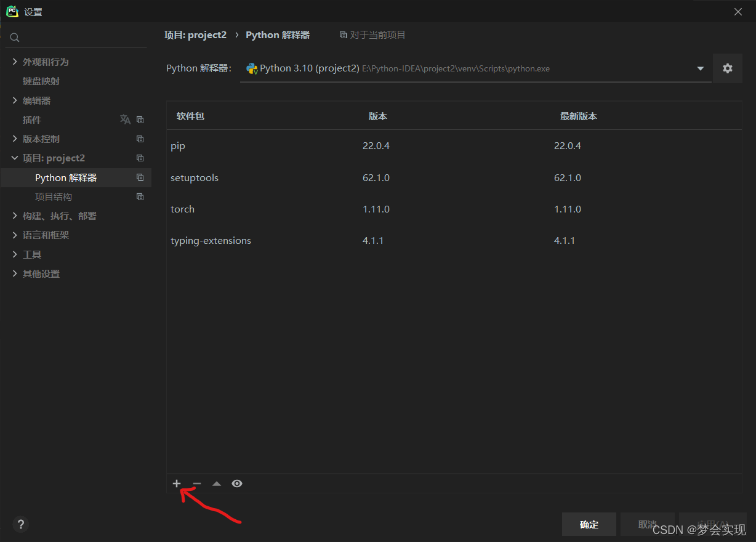This screenshot has height=542, width=756.
Task: Expand the 工具 section
Action: pos(15,254)
